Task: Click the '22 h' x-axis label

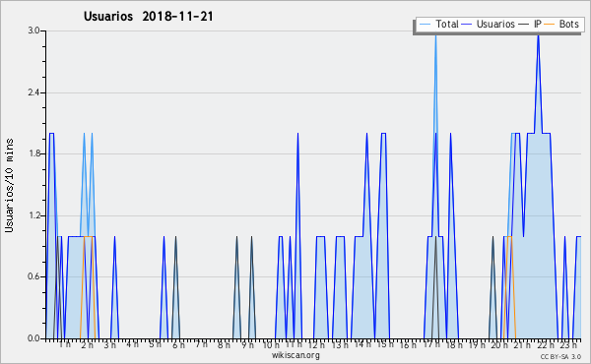Action: (x=546, y=344)
